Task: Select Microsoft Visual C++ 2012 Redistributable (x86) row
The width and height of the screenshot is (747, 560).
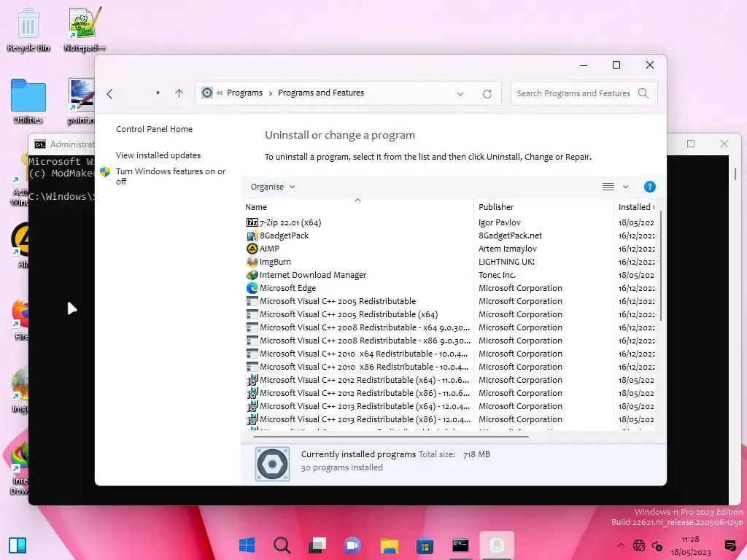Action: pos(450,393)
